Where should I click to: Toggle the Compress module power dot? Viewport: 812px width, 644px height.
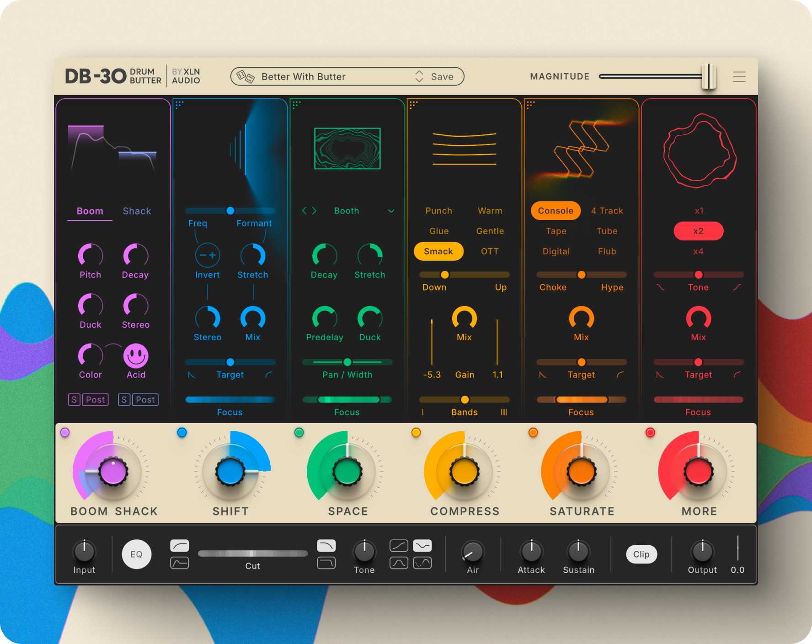[x=416, y=432]
